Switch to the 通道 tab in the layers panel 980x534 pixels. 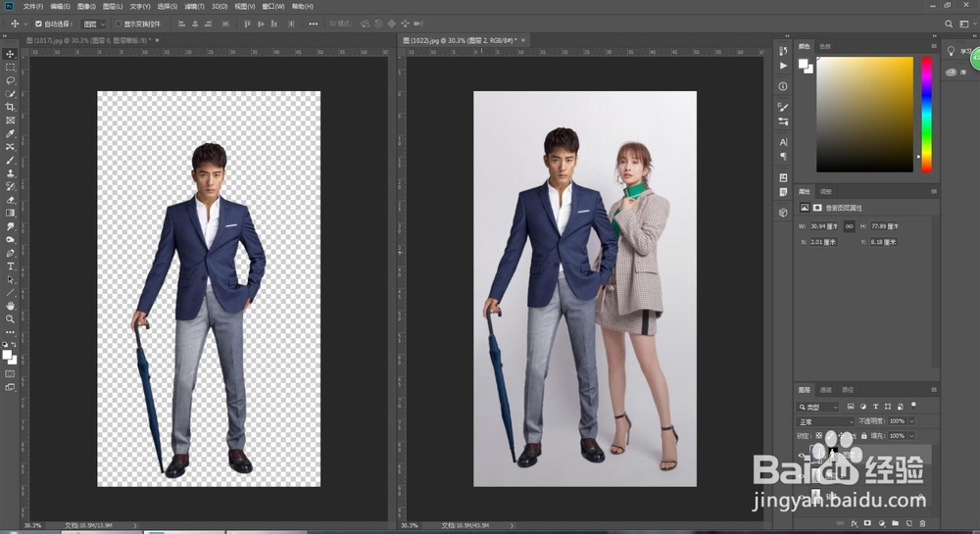[x=825, y=389]
